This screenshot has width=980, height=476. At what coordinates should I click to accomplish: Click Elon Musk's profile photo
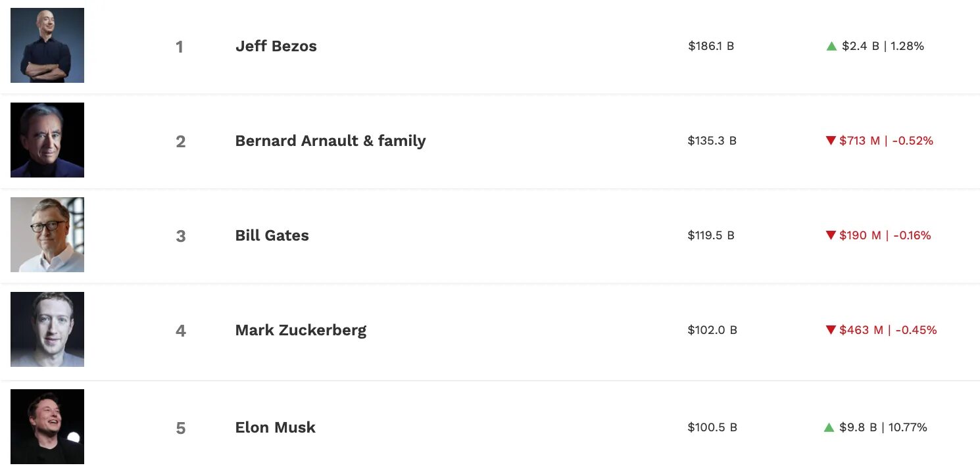point(47,427)
